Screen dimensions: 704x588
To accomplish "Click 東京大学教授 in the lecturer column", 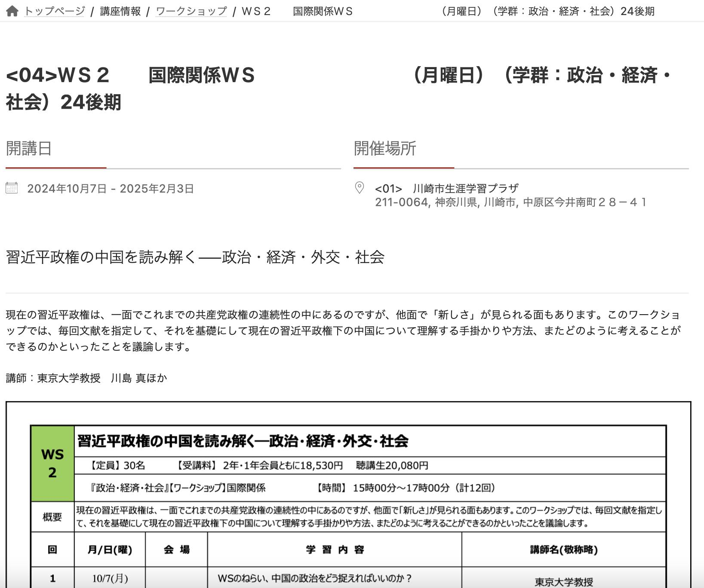I will click(x=564, y=582).
